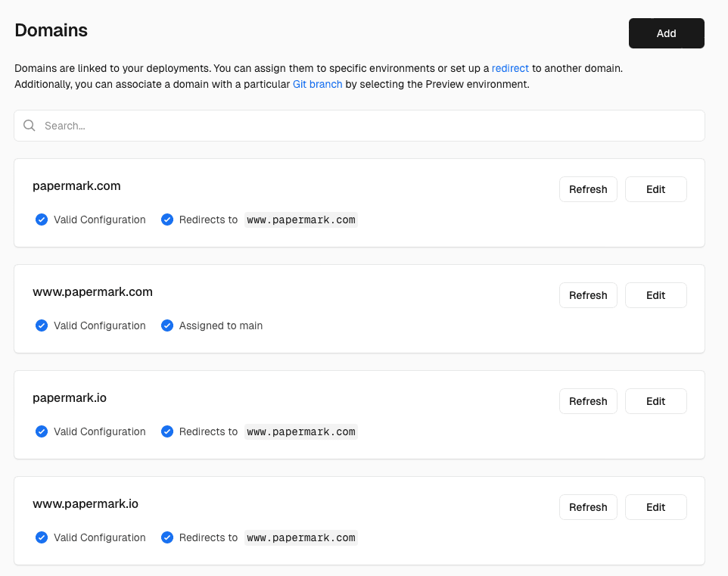728x576 pixels.
Task: Click Valid Configuration checkmark icon for papermark.io
Action: (x=42, y=431)
